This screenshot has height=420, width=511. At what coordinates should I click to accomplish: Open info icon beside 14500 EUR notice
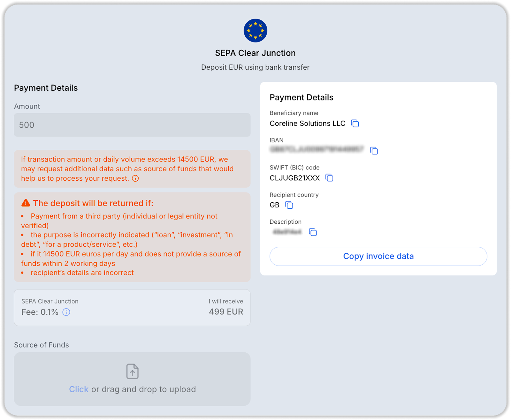(135, 178)
